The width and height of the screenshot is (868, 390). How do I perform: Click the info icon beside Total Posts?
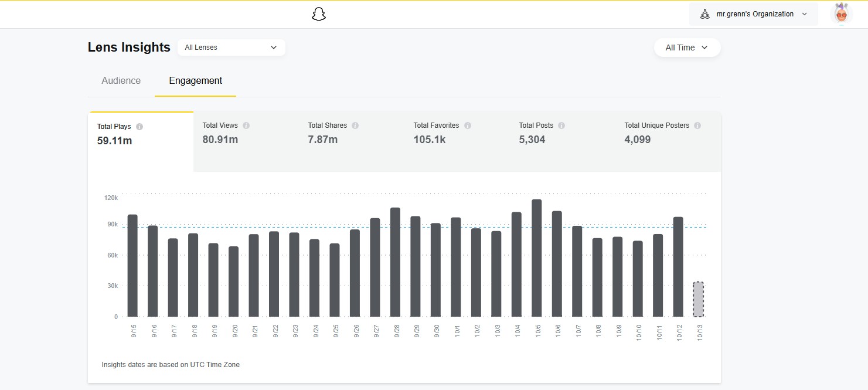[561, 126]
